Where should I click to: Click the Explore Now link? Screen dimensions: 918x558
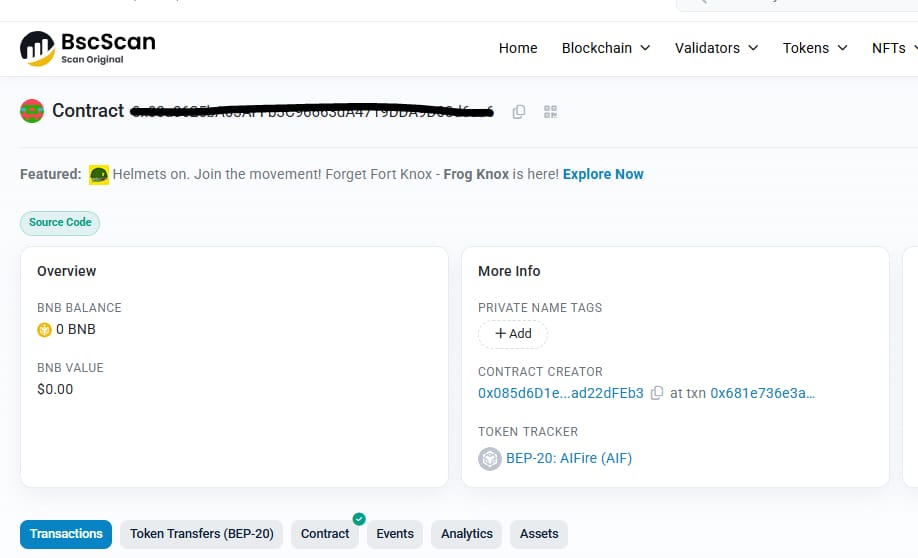click(603, 174)
